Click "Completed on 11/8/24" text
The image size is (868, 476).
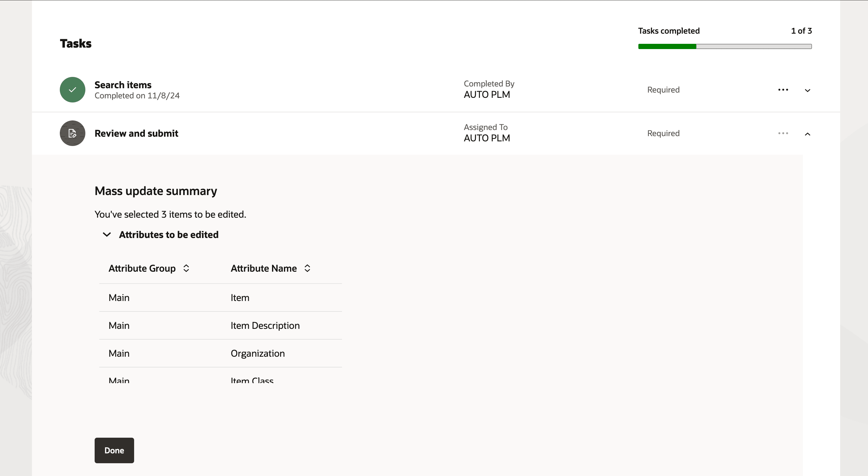coord(137,96)
